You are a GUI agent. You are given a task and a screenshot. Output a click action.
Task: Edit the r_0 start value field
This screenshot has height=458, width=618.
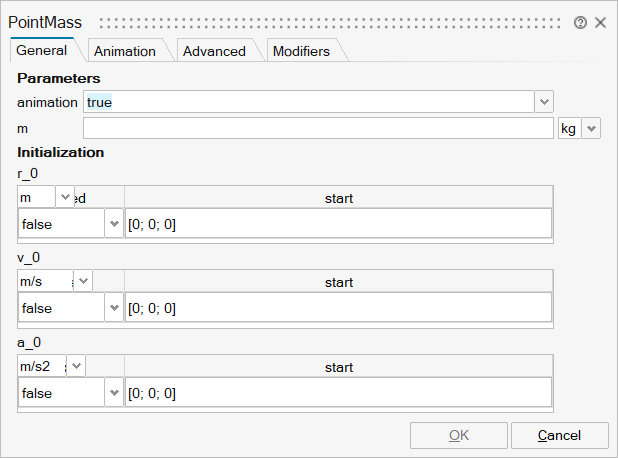coord(338,225)
